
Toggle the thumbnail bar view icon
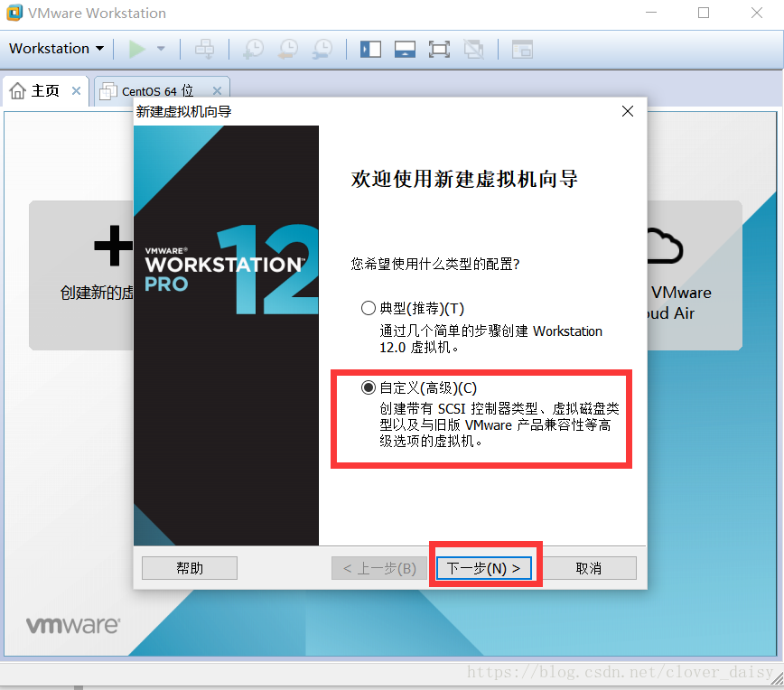pos(405,49)
